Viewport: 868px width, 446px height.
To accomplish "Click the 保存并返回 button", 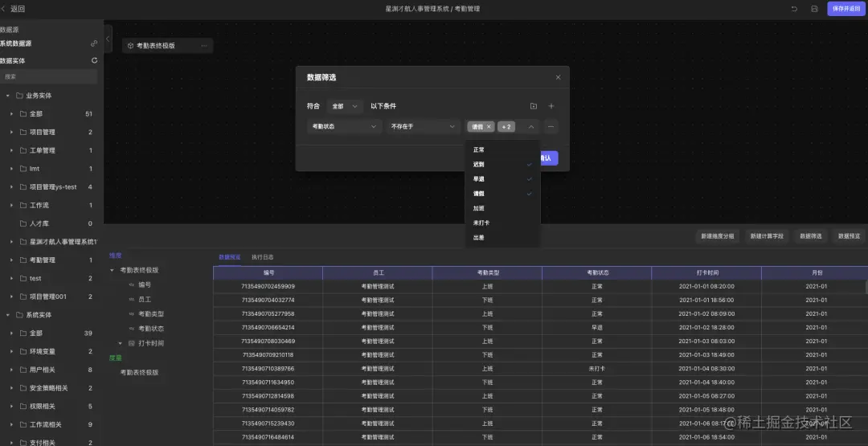I will coord(845,9).
